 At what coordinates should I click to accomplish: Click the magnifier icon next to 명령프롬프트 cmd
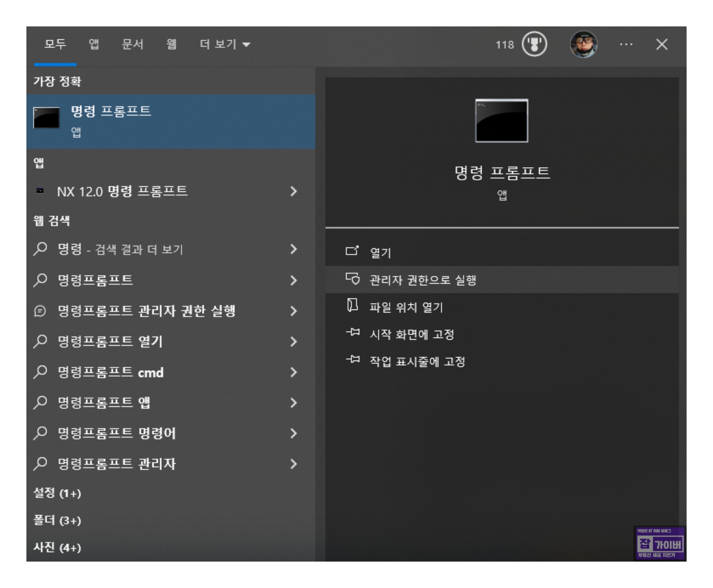(x=39, y=373)
